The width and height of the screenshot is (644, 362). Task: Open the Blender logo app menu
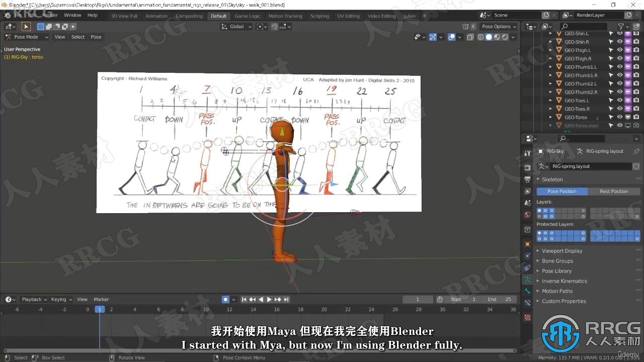click(x=8, y=15)
